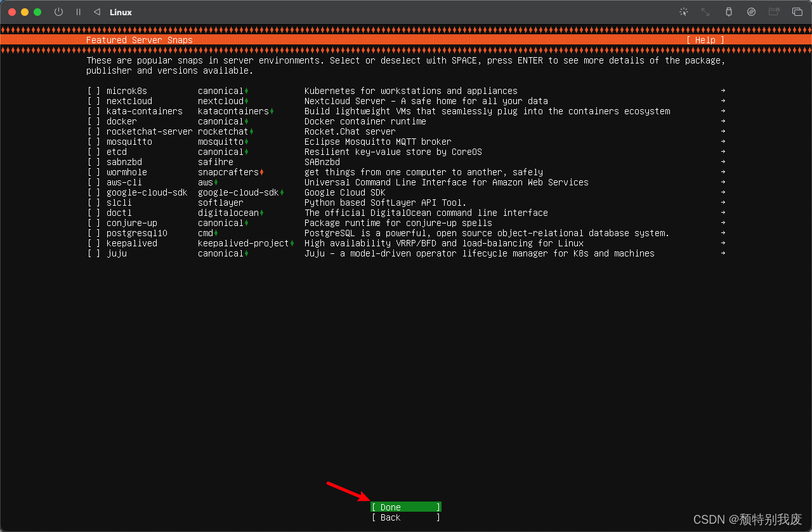Expand details arrow for sabnzbd row
The image size is (812, 532).
(723, 162)
